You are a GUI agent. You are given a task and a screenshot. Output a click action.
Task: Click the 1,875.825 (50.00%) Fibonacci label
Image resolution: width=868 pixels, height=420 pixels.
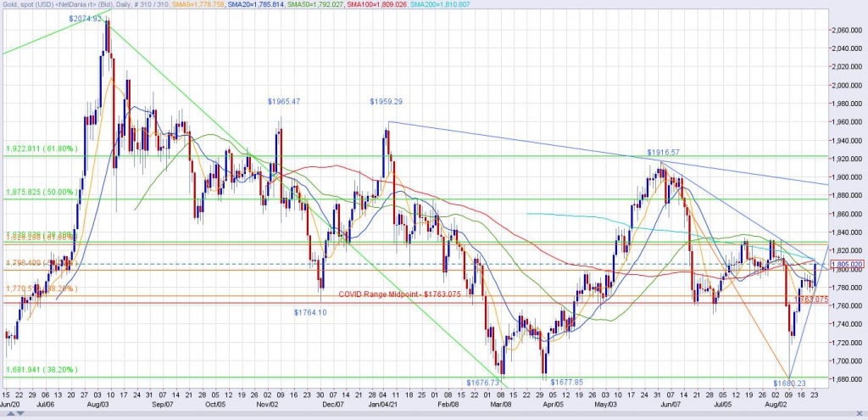coord(42,193)
